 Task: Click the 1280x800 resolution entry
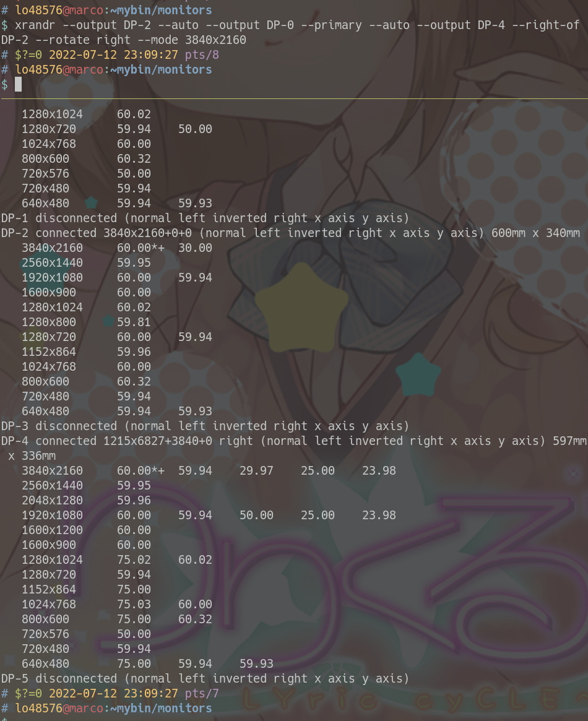49,322
